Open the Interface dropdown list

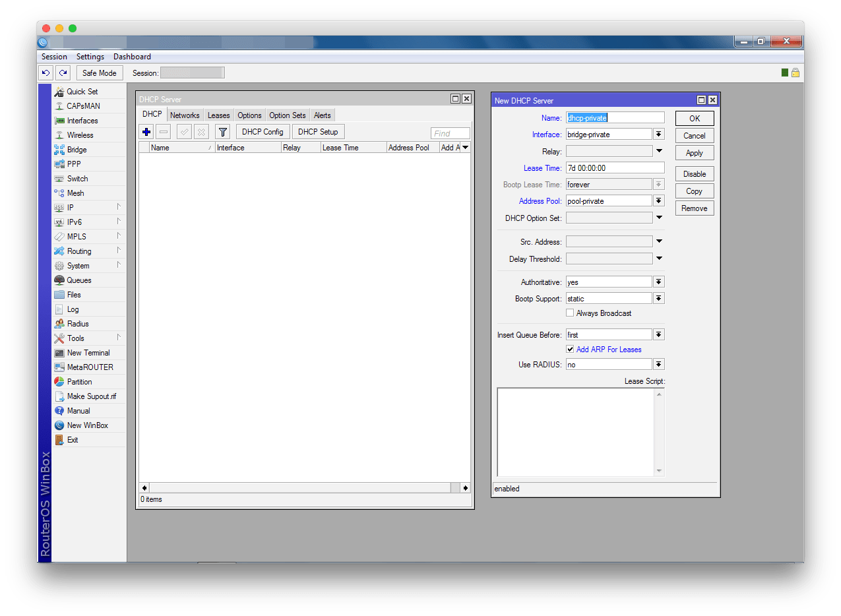tap(658, 135)
